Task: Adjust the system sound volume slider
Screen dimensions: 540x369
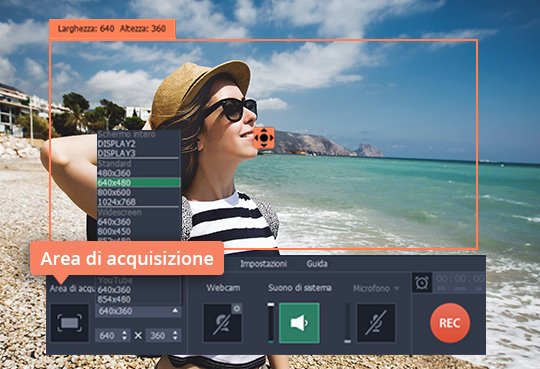Action: pyautogui.click(x=271, y=323)
